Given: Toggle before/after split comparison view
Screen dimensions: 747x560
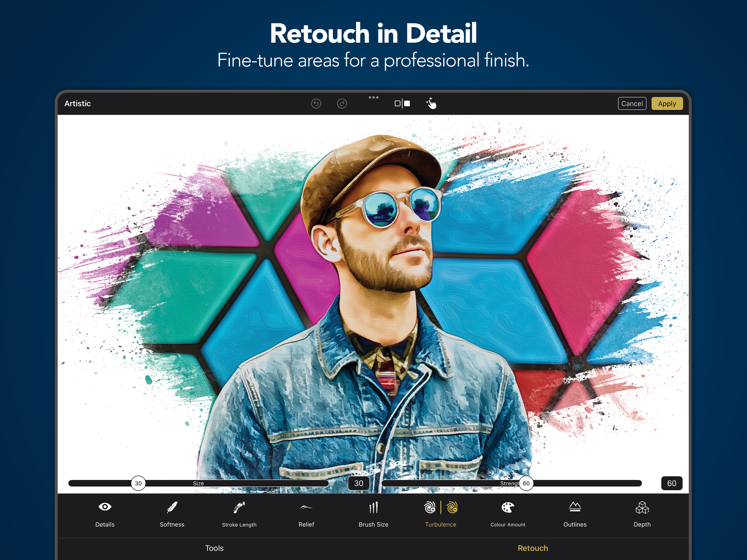Looking at the screenshot, I should coord(402,104).
